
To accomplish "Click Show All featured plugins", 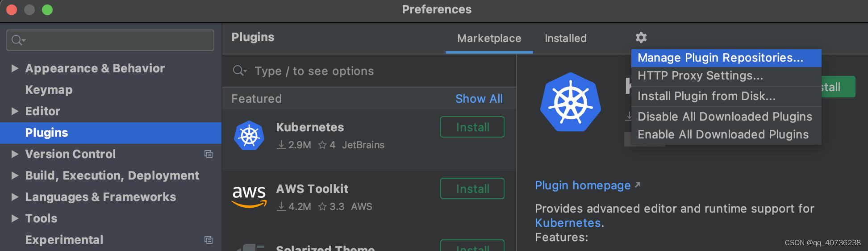I will pyautogui.click(x=479, y=99).
